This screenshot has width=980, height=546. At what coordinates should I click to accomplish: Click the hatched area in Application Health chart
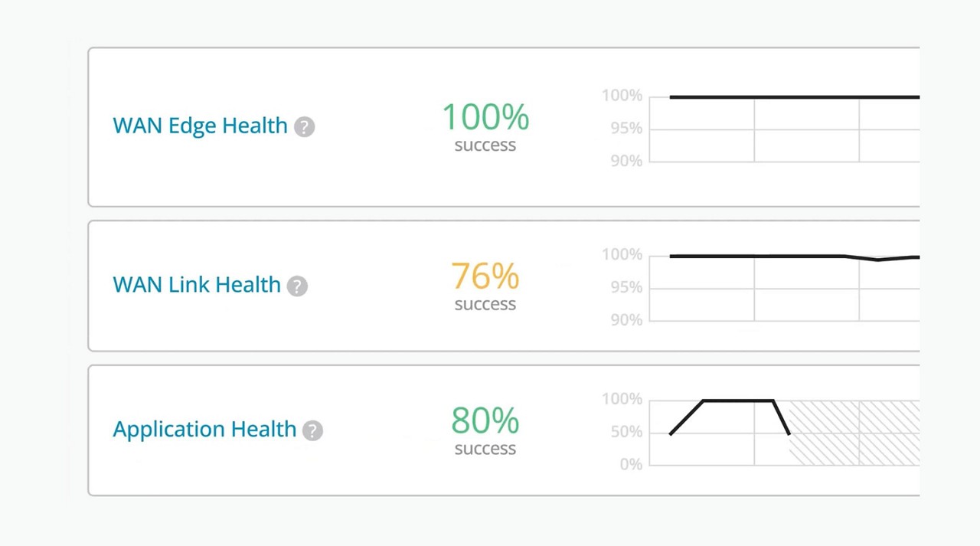tap(854, 433)
